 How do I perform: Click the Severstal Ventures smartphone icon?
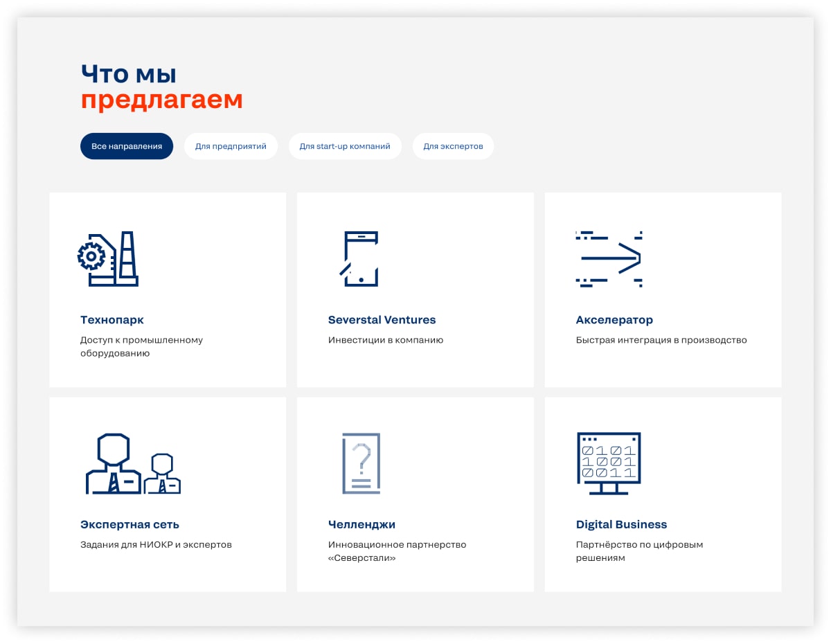point(359,259)
